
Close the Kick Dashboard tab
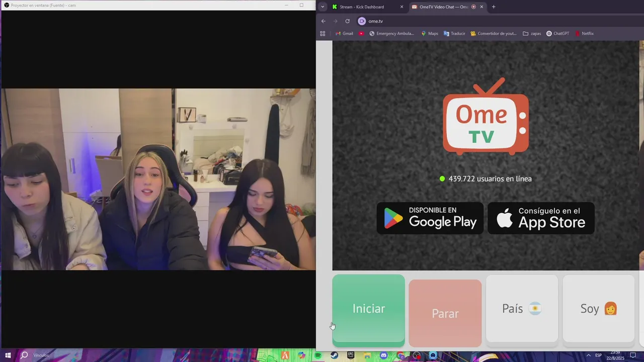[401, 7]
